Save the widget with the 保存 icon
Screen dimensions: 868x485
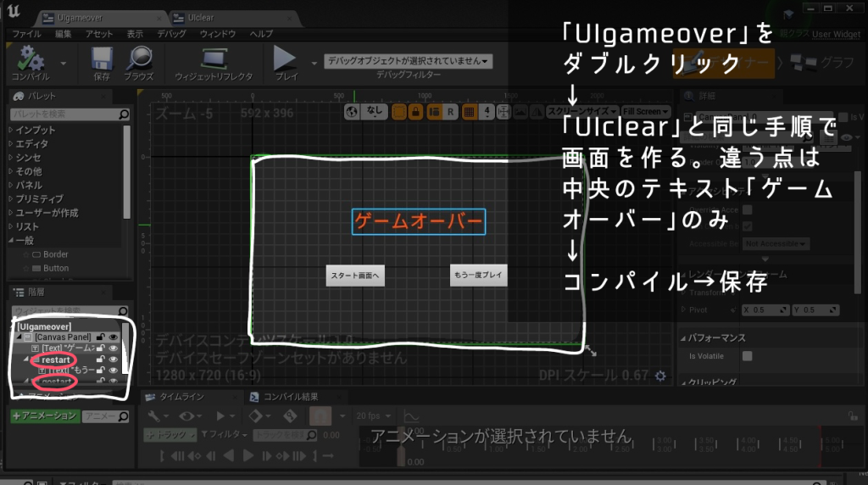coord(102,61)
